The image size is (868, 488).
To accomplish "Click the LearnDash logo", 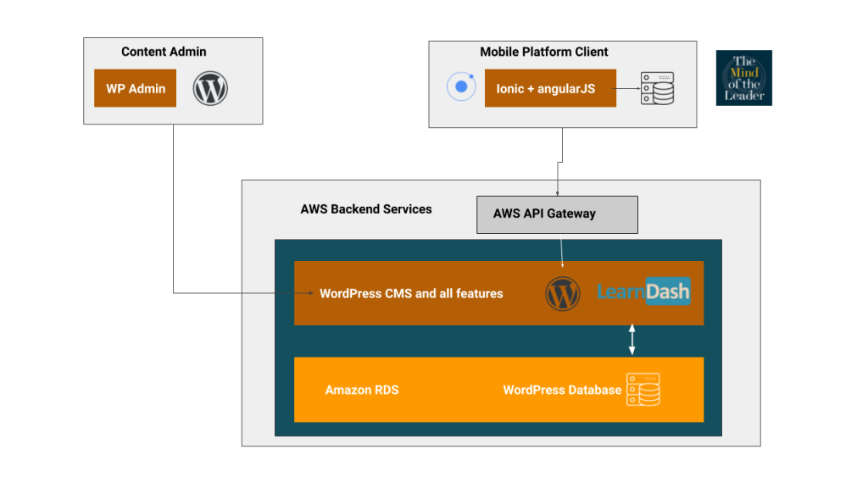I will (x=644, y=291).
